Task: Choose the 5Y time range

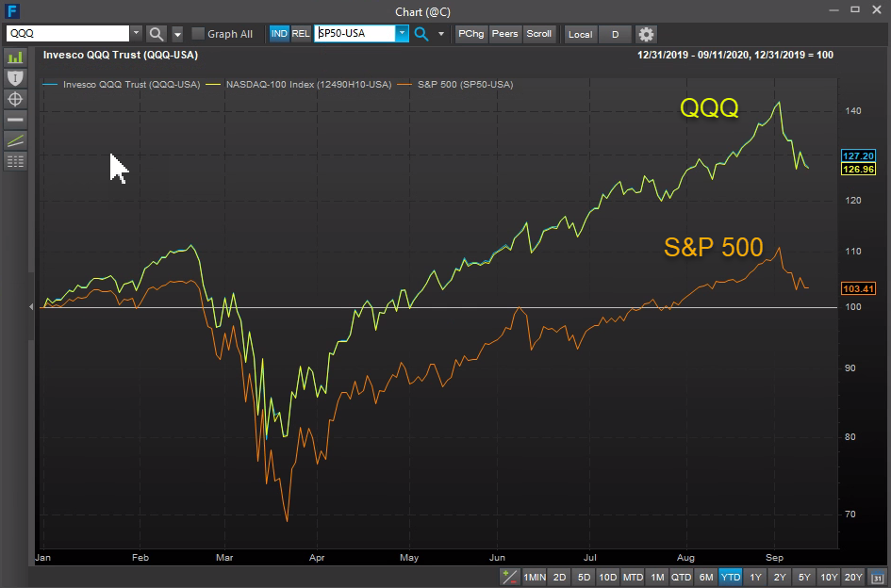Action: point(804,578)
